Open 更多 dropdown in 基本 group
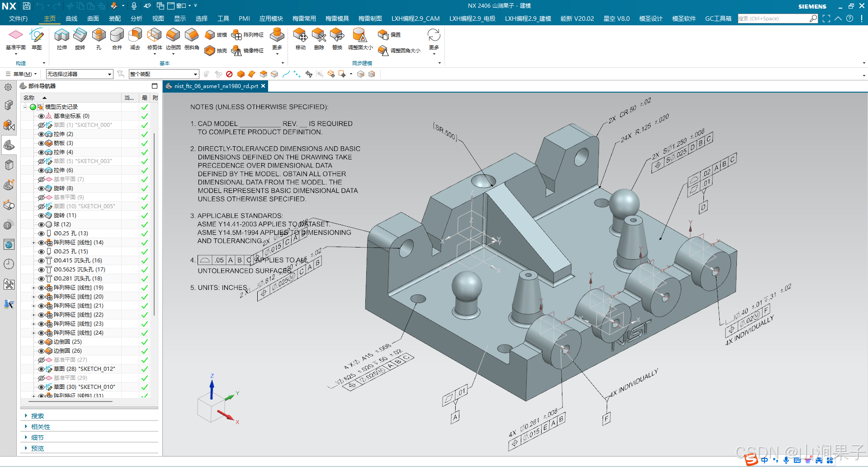 [x=277, y=41]
